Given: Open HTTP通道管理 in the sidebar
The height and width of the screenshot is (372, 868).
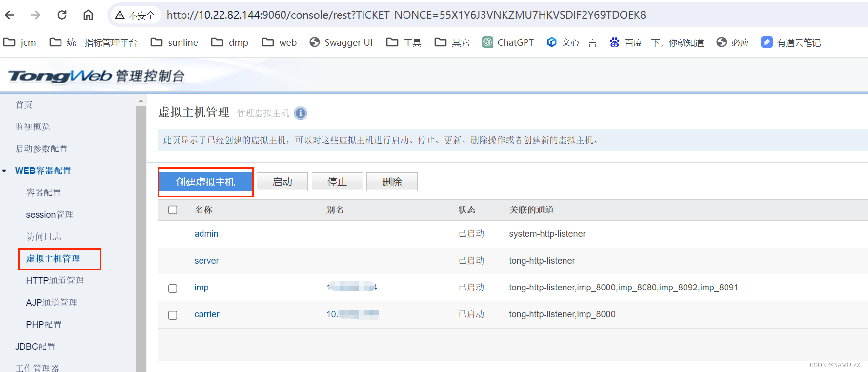Looking at the screenshot, I should tap(55, 281).
